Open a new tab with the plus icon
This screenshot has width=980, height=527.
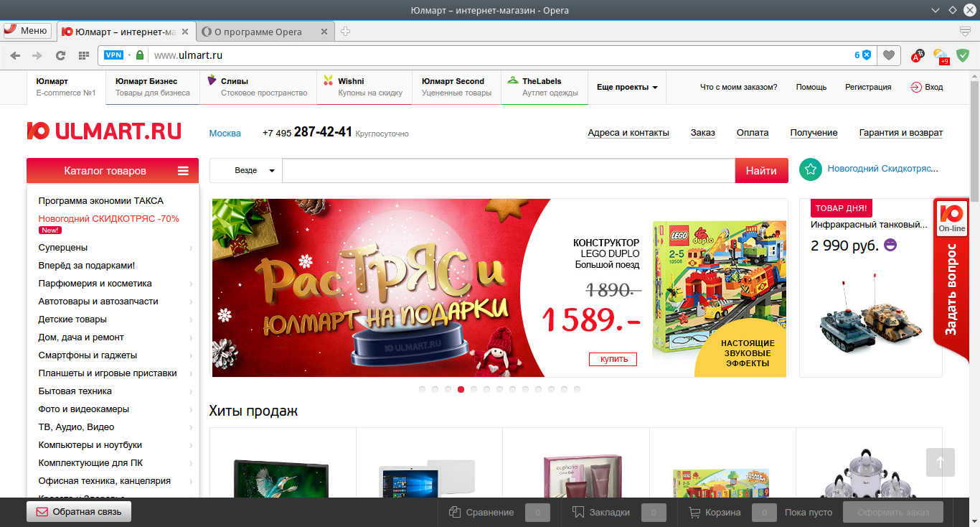[x=345, y=32]
